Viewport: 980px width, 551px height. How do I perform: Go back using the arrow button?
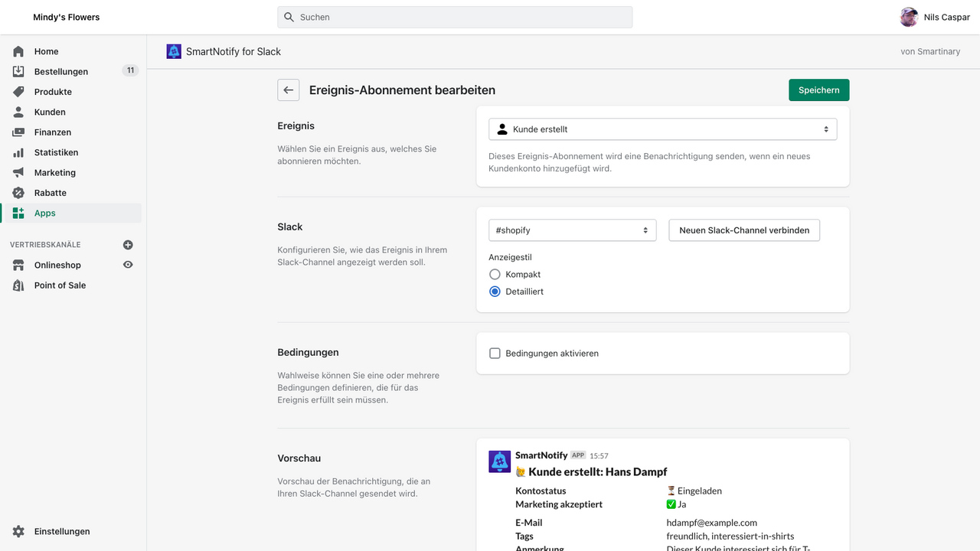click(x=288, y=90)
